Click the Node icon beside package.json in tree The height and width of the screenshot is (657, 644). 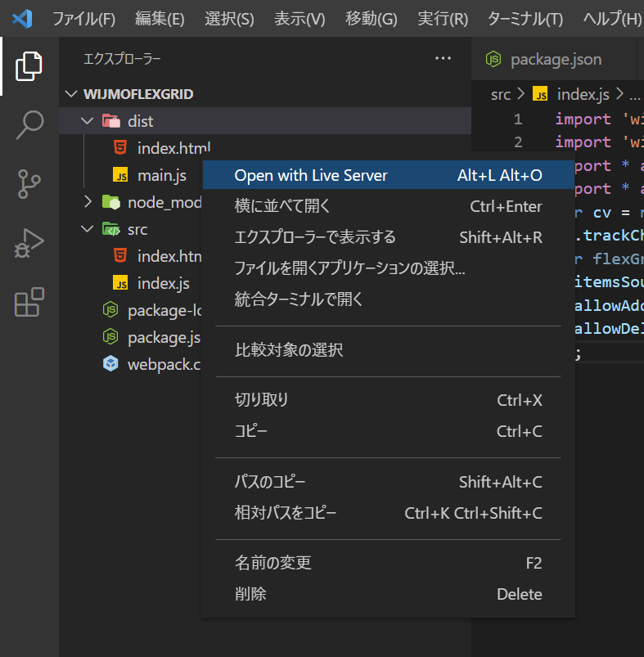(110, 337)
